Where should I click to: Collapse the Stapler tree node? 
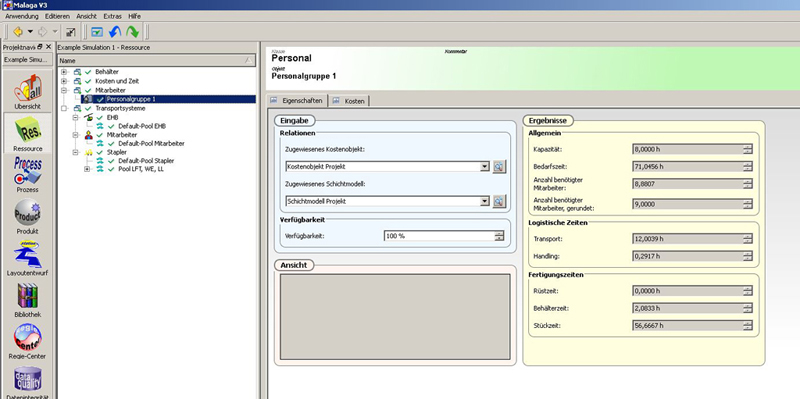76,153
